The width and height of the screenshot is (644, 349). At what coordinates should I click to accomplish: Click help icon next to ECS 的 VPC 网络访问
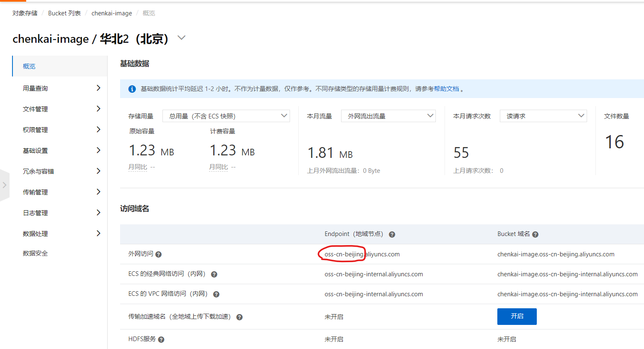(216, 294)
